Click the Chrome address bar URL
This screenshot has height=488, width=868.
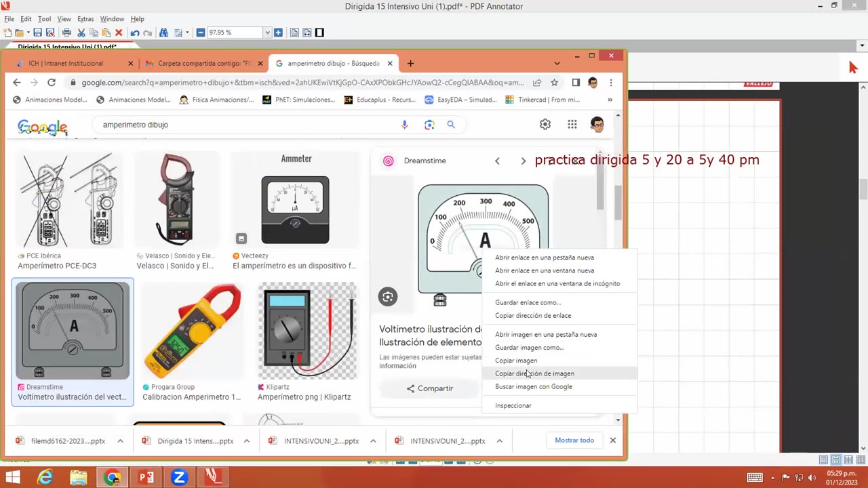coord(302,83)
